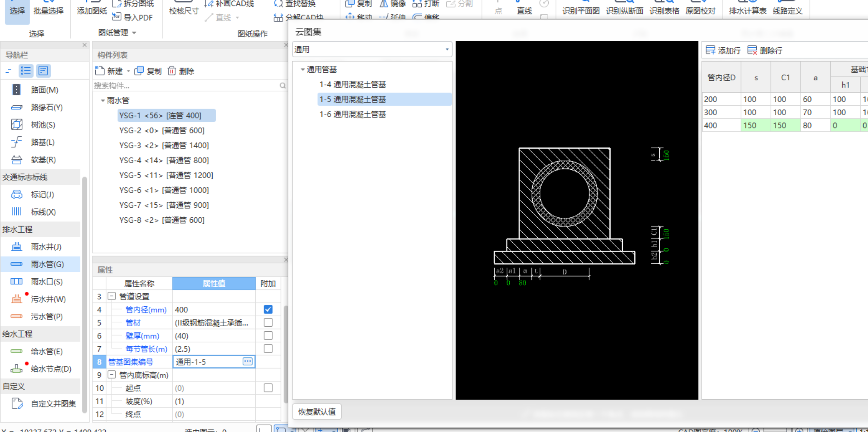This screenshot has width=868, height=432.
Task: Click the 恢复默认值 button
Action: click(x=316, y=412)
